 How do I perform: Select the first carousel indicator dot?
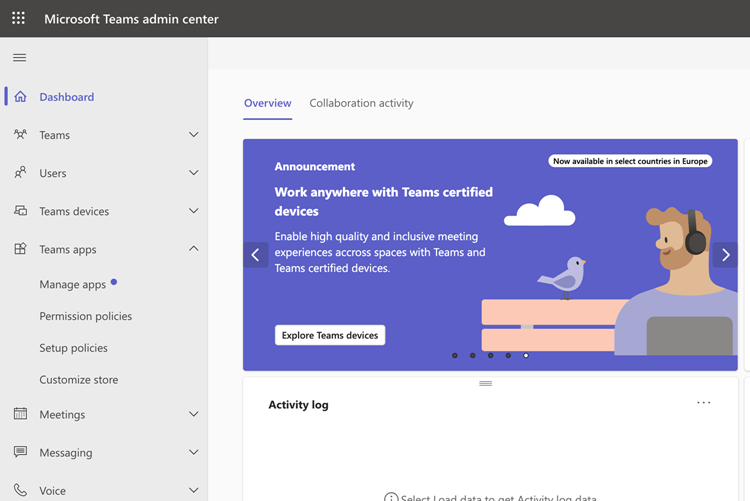[x=455, y=355]
